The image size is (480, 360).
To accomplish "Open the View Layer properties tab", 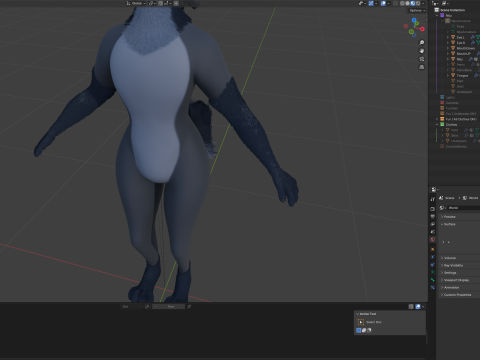I will (433, 224).
